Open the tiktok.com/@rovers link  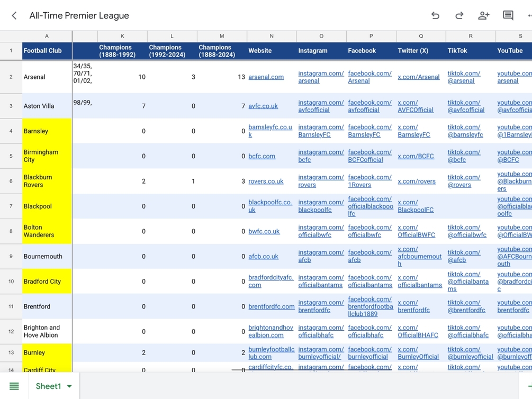click(464, 181)
